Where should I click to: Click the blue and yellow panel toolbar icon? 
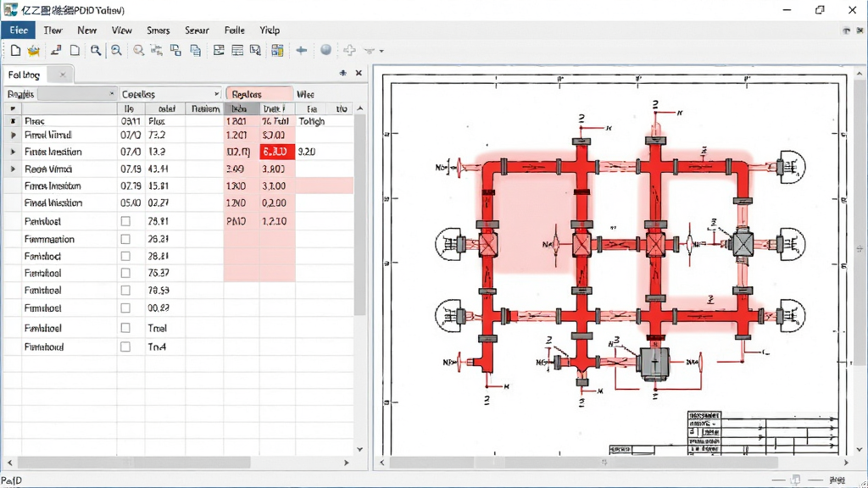(x=277, y=51)
